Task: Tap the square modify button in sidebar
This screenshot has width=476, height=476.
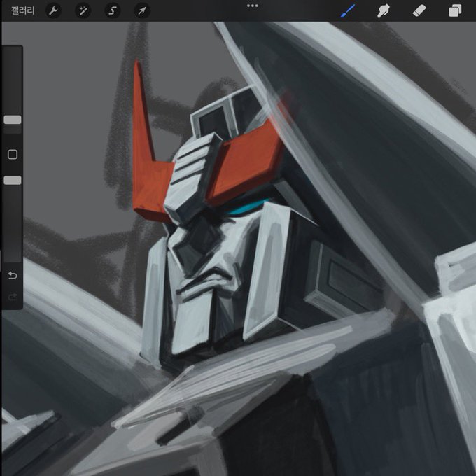Action: click(x=13, y=154)
